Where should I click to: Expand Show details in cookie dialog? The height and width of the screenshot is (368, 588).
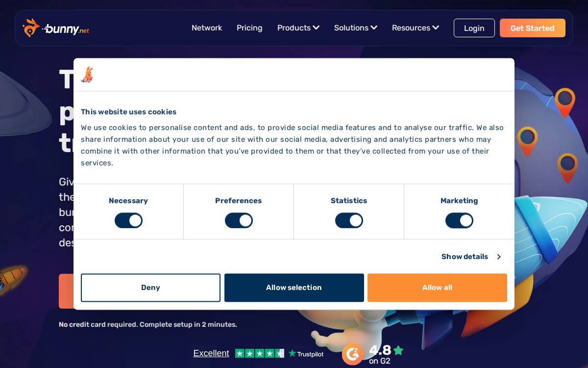point(471,257)
